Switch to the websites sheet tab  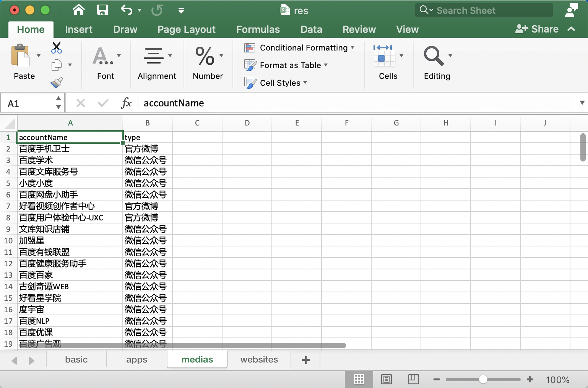pos(259,360)
